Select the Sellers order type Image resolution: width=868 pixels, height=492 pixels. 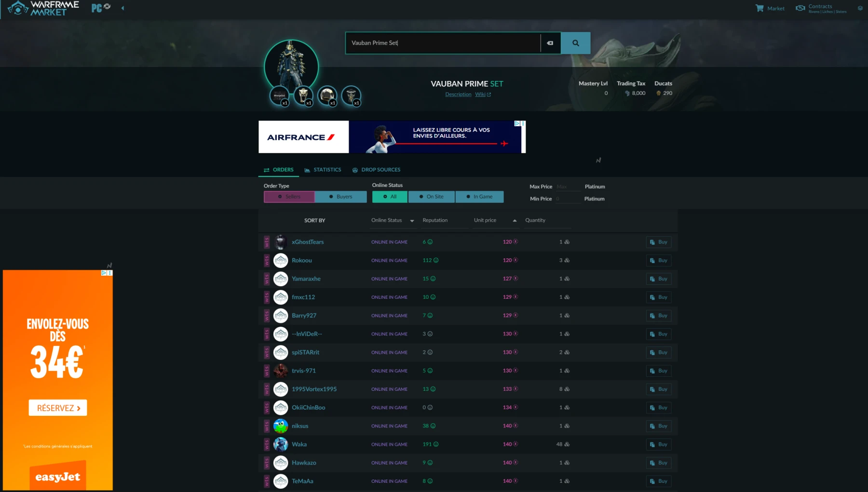click(x=288, y=197)
